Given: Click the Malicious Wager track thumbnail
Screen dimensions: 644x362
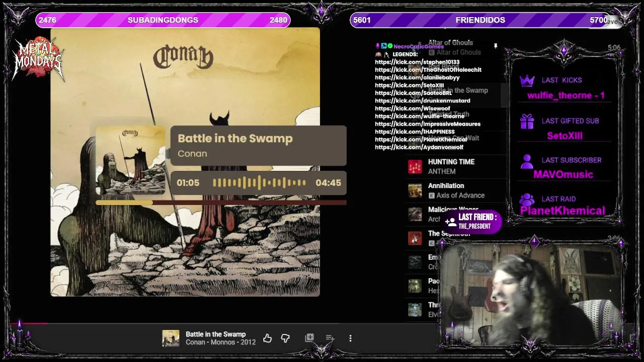Looking at the screenshot, I should (415, 214).
